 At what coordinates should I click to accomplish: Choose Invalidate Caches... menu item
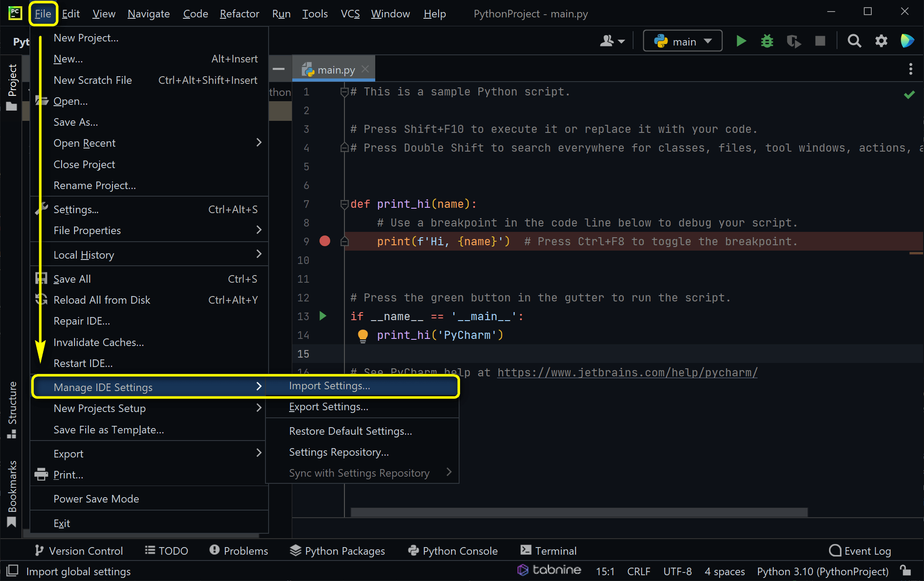[x=149, y=342]
